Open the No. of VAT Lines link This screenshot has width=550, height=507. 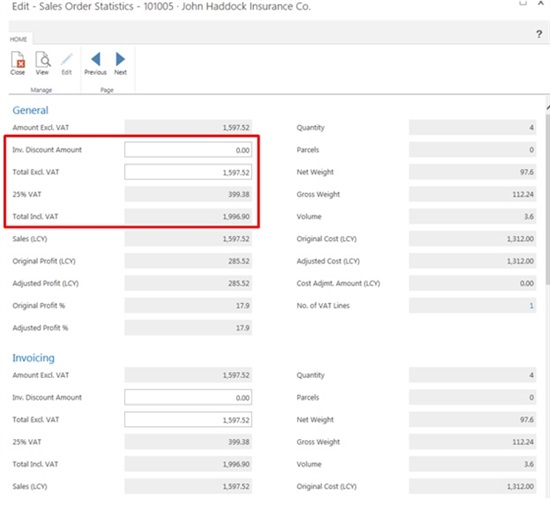pyautogui.click(x=531, y=306)
